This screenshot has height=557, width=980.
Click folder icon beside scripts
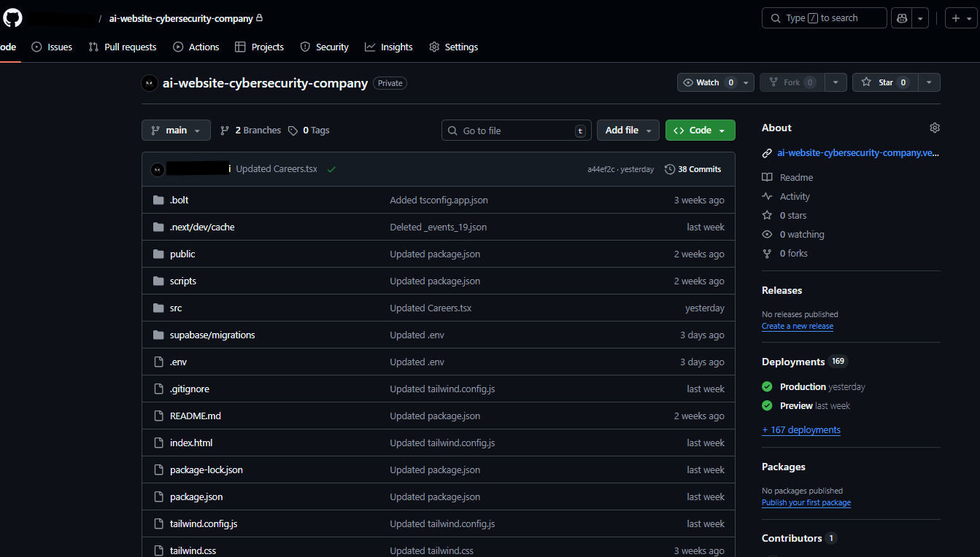158,281
